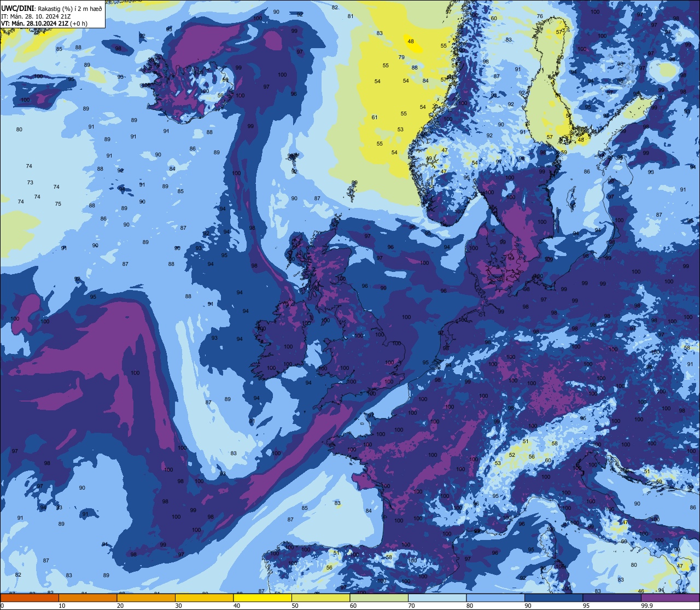700x610 pixels.
Task: Click the legend scale label '40'
Action: pyautogui.click(x=237, y=606)
